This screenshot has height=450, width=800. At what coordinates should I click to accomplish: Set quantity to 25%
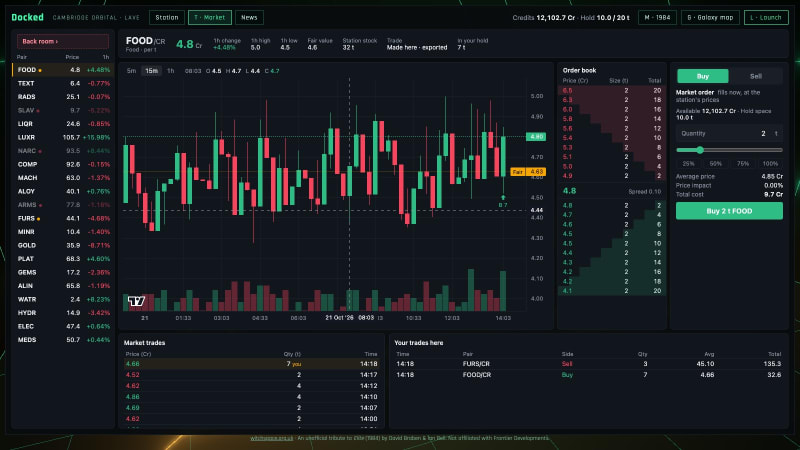click(x=688, y=164)
